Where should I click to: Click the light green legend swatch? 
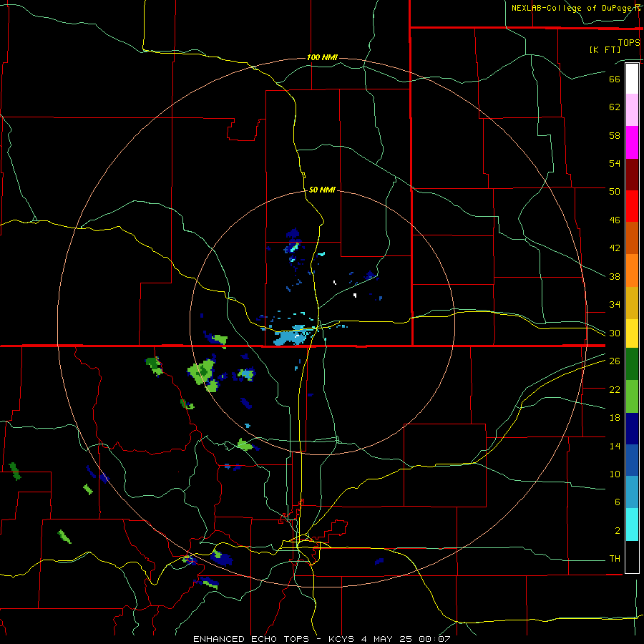point(632,396)
